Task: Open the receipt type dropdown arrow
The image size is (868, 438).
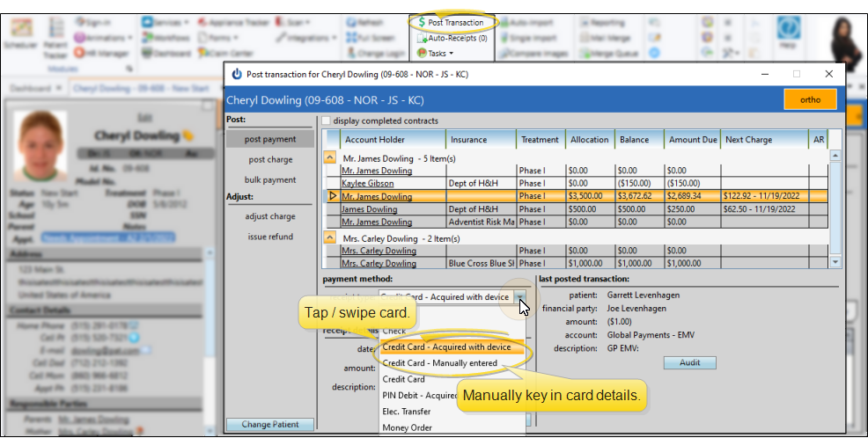Action: 520,298
